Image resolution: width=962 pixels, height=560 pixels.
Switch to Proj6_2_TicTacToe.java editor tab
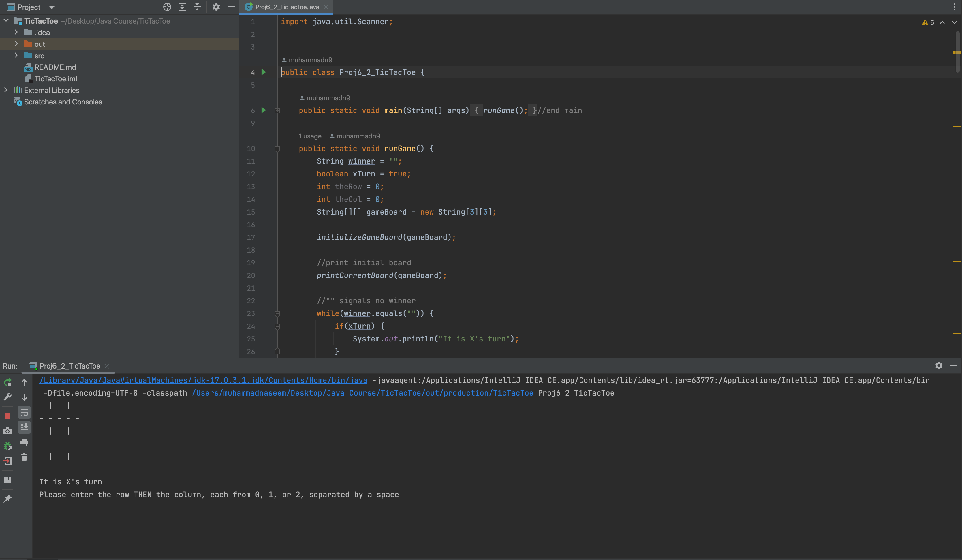click(287, 7)
